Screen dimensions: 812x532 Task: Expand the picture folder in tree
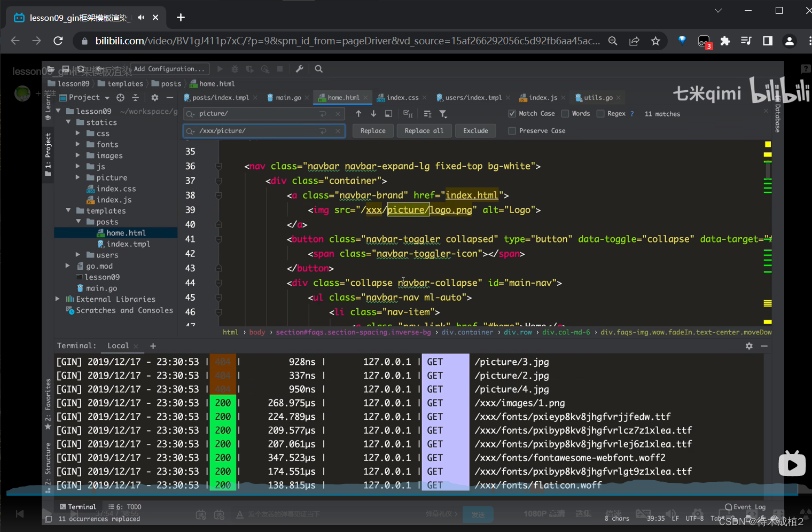point(78,177)
